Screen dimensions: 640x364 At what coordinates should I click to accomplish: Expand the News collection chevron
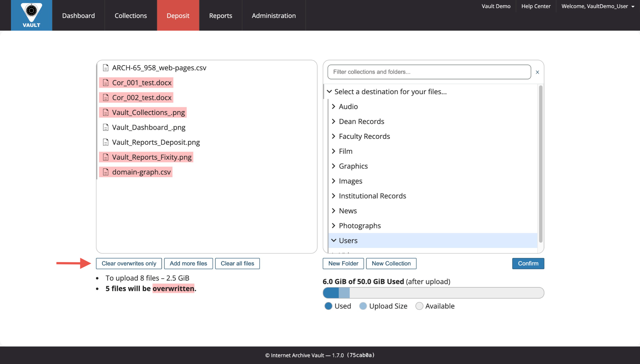pos(334,211)
